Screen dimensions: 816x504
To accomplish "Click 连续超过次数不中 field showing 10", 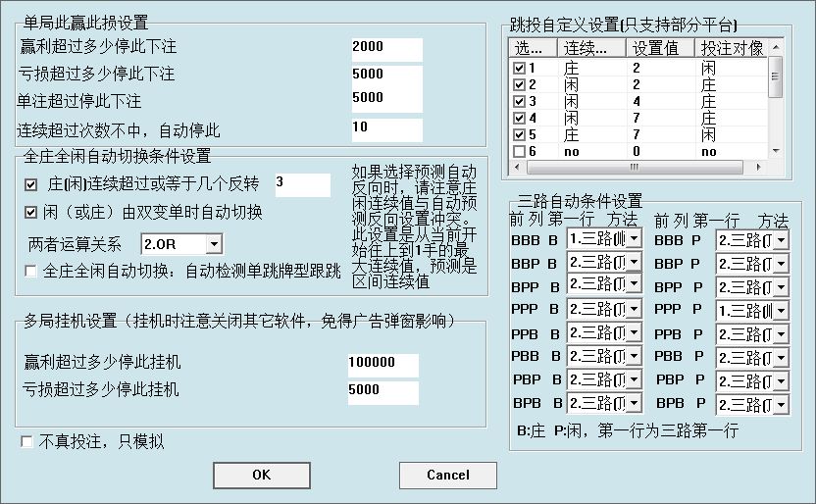I will point(386,130).
